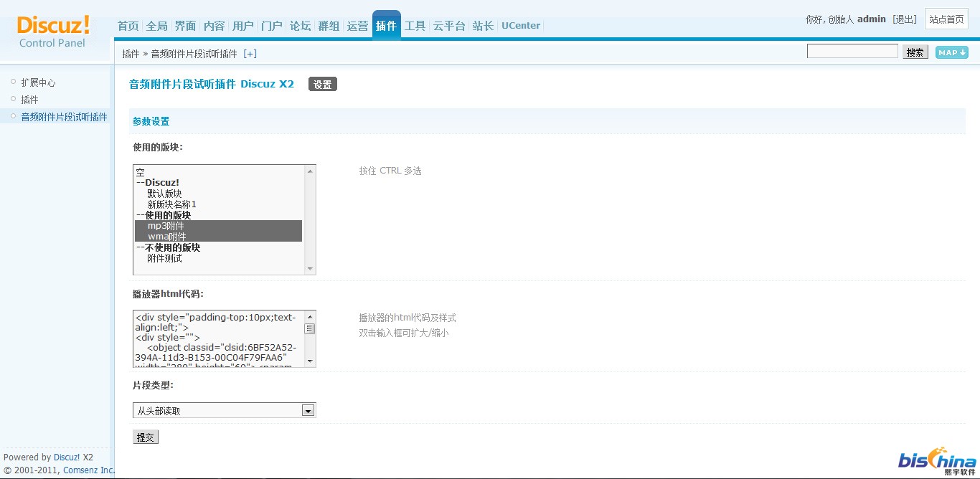Open the 云平台 menu tab
This screenshot has width=980, height=479.
tap(449, 26)
